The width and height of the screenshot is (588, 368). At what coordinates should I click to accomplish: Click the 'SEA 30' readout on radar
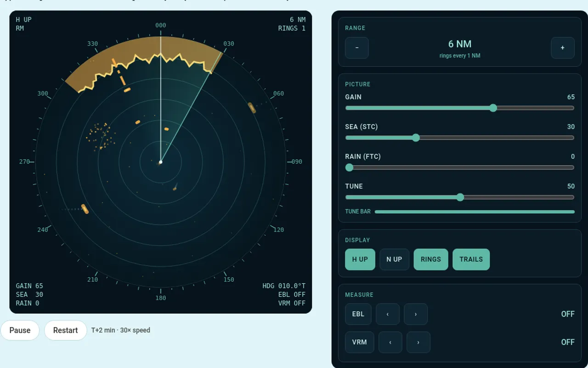[29, 294]
